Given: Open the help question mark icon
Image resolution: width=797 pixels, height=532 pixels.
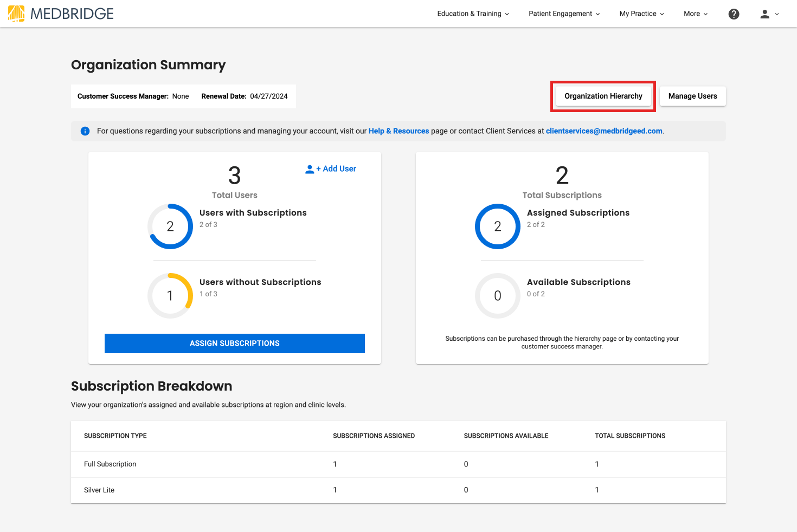Looking at the screenshot, I should tap(734, 14).
